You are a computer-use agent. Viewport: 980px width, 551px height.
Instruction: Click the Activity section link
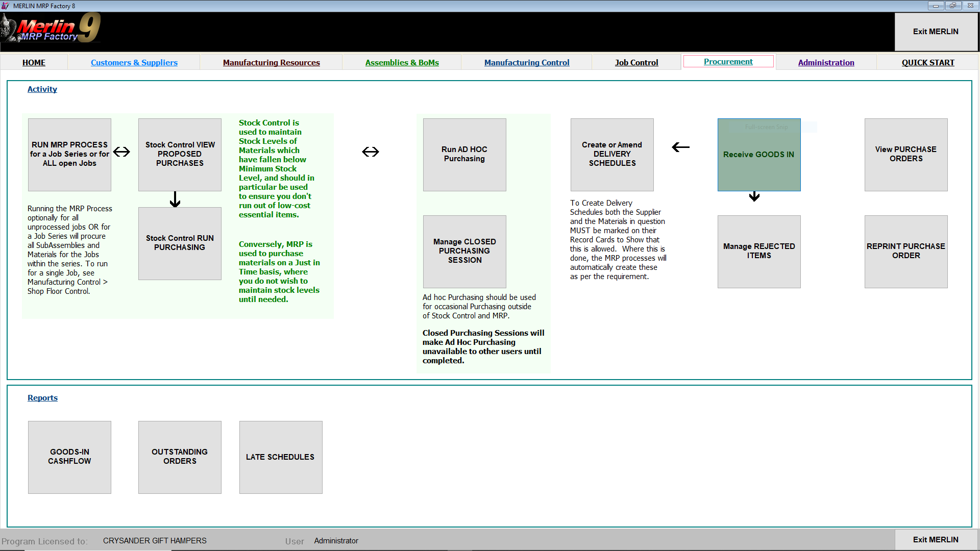pyautogui.click(x=42, y=89)
